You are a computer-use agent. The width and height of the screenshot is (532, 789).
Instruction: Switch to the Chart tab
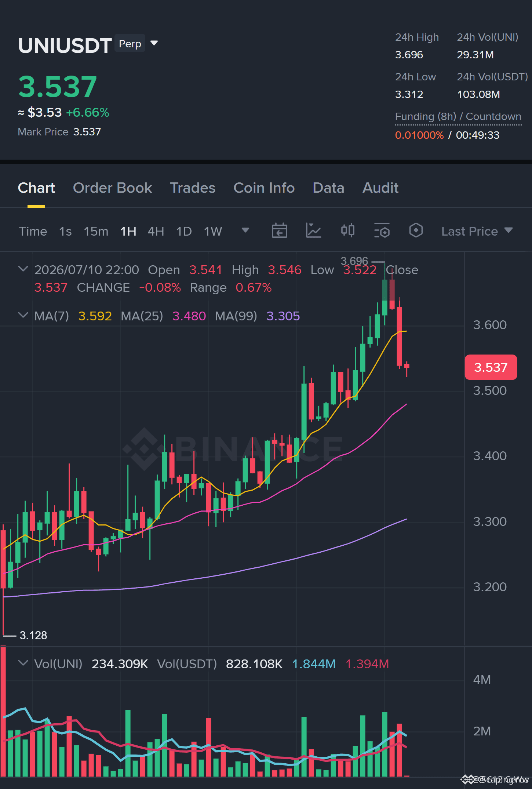point(36,188)
